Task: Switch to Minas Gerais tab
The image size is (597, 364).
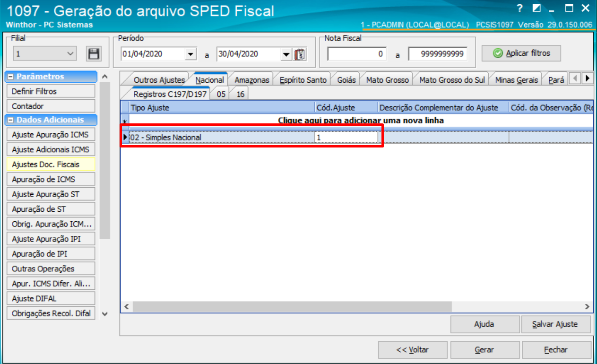Action: [516, 80]
